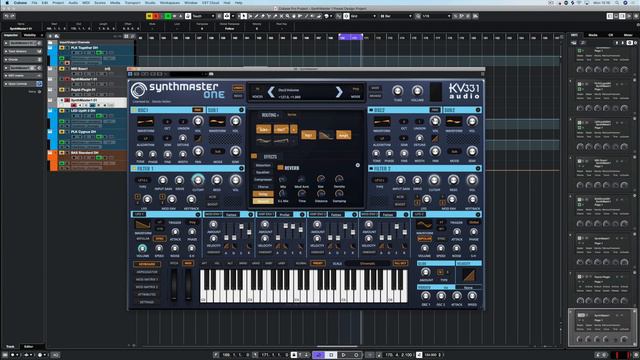The width and height of the screenshot is (640, 360).
Task: Toggle LFO 2 BIPOLAR button
Action: [x=424, y=239]
